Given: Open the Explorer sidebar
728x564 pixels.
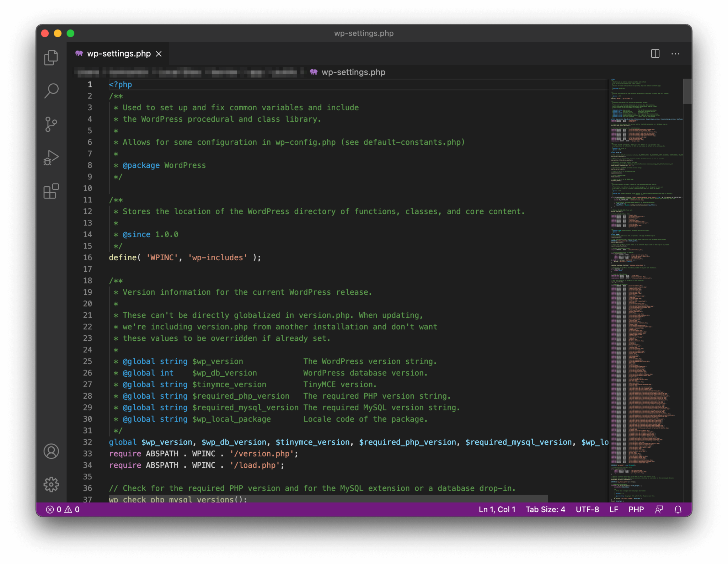Looking at the screenshot, I should point(51,58).
